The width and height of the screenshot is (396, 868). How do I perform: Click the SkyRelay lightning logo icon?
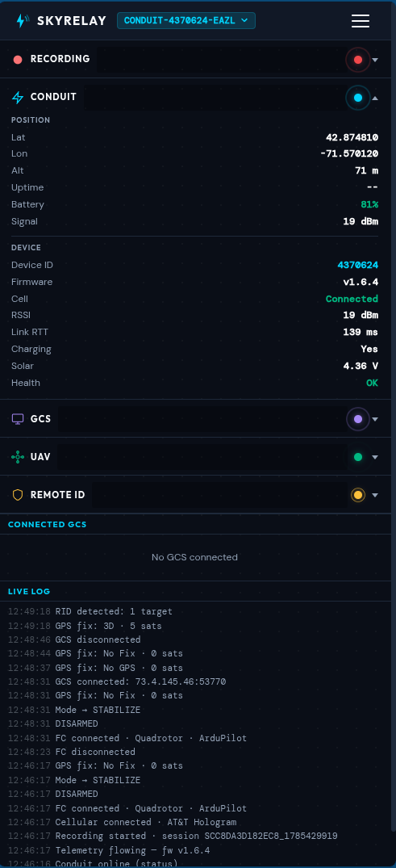click(x=22, y=21)
